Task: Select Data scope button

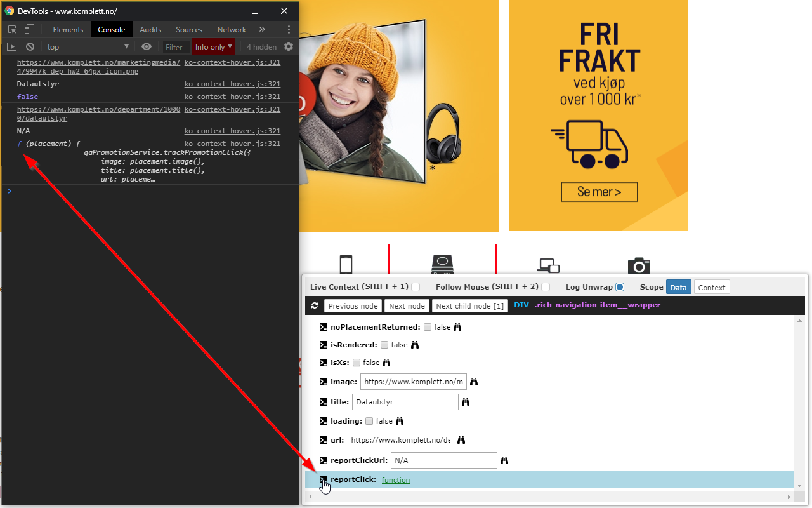Action: point(679,287)
